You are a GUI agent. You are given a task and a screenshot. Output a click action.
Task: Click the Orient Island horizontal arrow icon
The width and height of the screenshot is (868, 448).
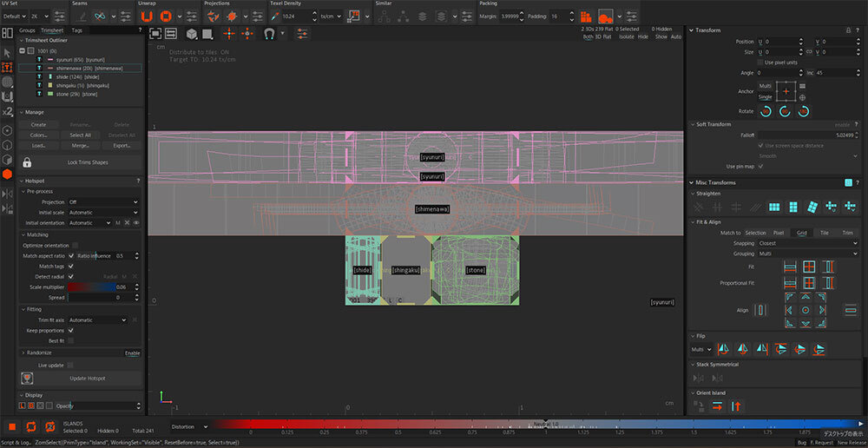point(718,406)
